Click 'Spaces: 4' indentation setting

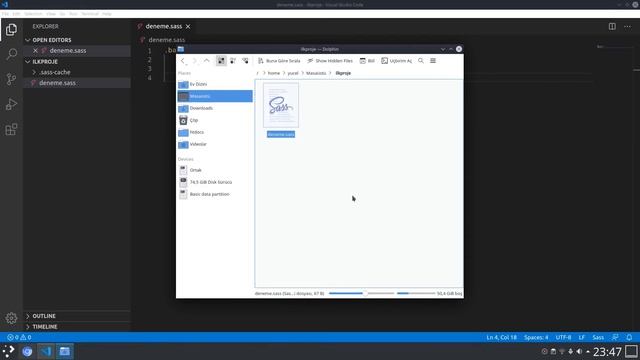tap(536, 338)
